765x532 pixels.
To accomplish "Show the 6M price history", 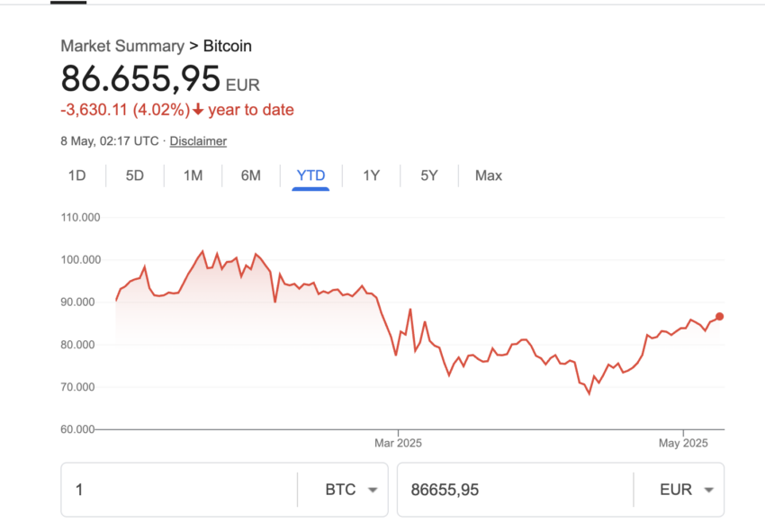I will (251, 176).
